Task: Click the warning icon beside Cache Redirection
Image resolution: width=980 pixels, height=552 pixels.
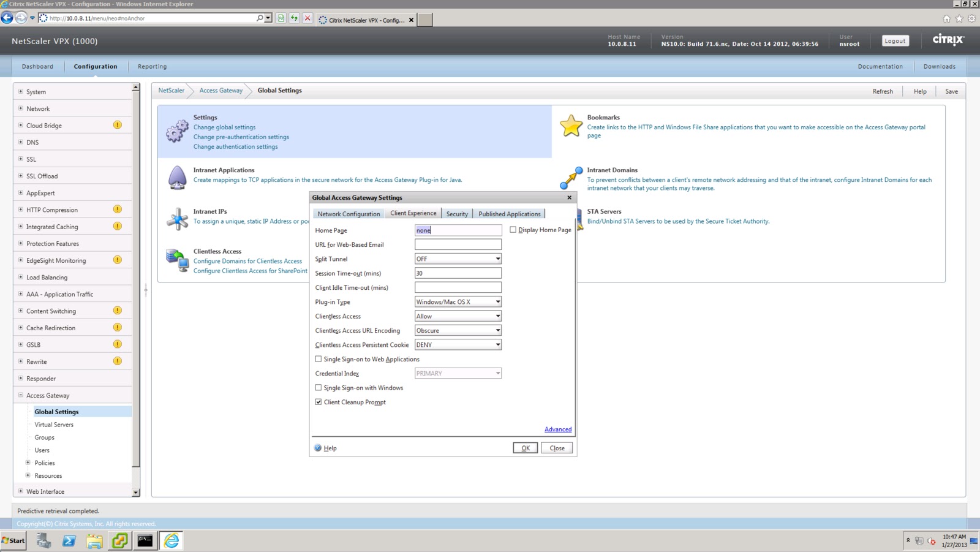Action: 118,327
